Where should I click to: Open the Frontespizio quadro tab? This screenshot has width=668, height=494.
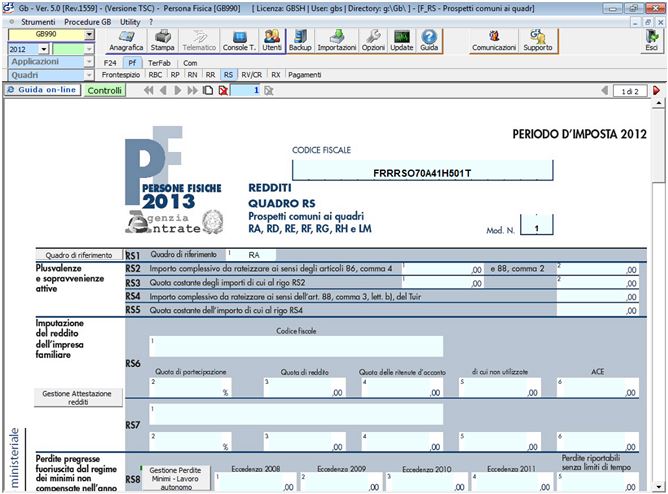click(121, 75)
